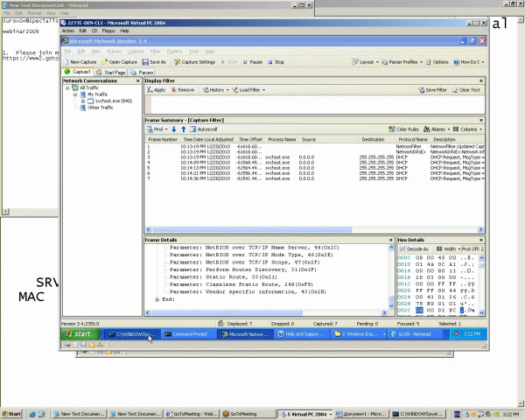525x420 pixels.
Task: Open the Virtual PC Action menu
Action: 68,31
